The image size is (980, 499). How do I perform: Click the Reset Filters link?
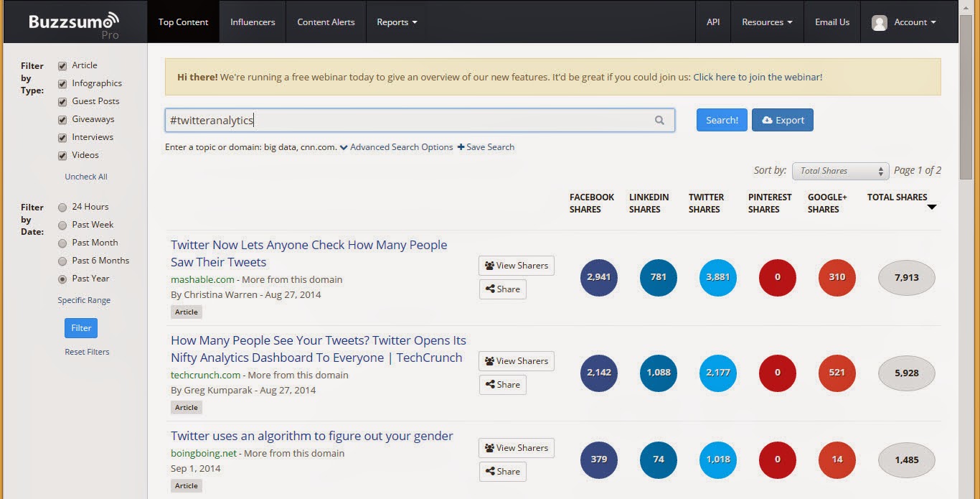tap(87, 352)
